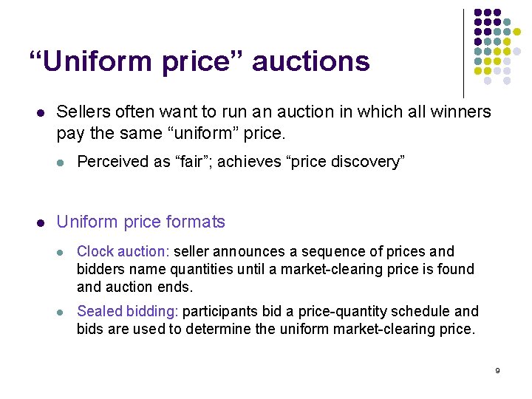Select the purple "Sealed bidding:" label

click(x=128, y=312)
